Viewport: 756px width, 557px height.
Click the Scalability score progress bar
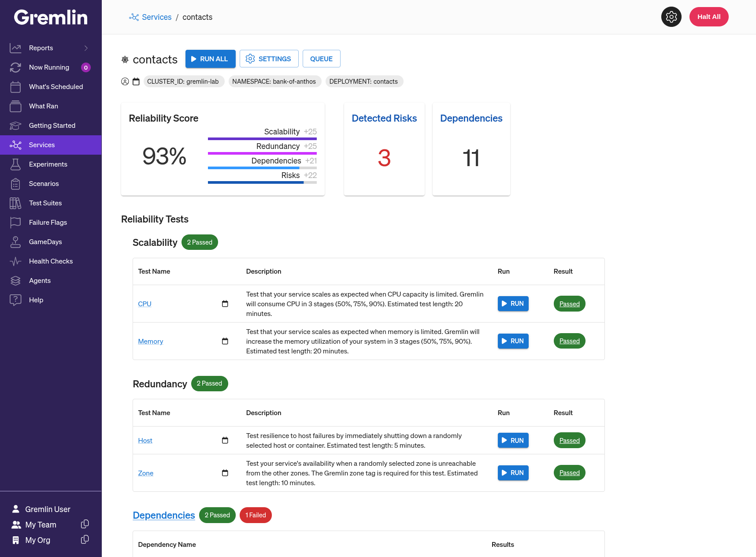pyautogui.click(x=262, y=139)
